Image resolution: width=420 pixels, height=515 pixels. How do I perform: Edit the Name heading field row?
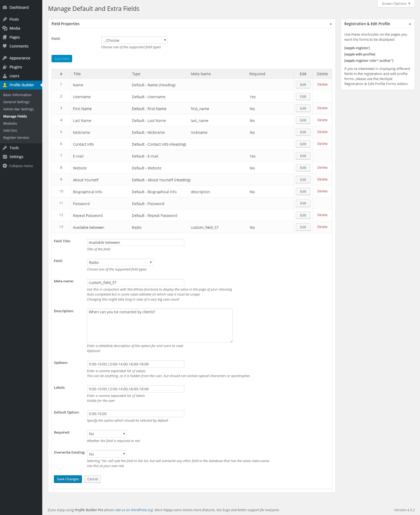[x=303, y=85]
